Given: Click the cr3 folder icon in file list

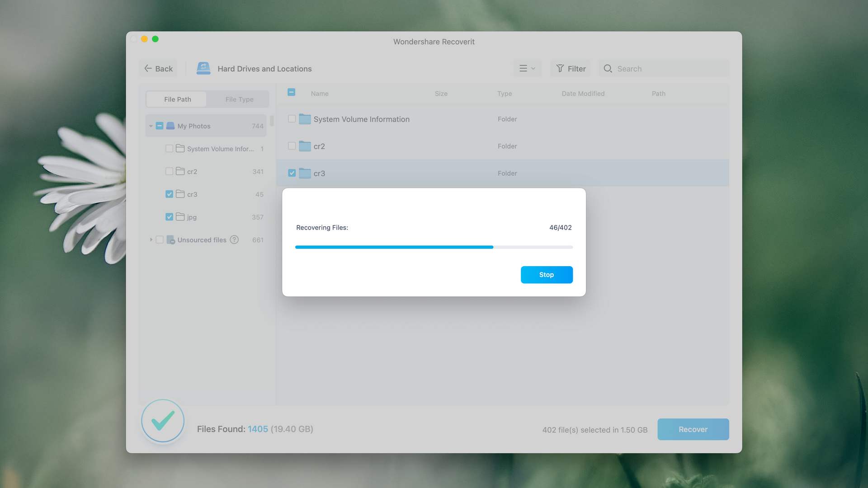Looking at the screenshot, I should 305,173.
